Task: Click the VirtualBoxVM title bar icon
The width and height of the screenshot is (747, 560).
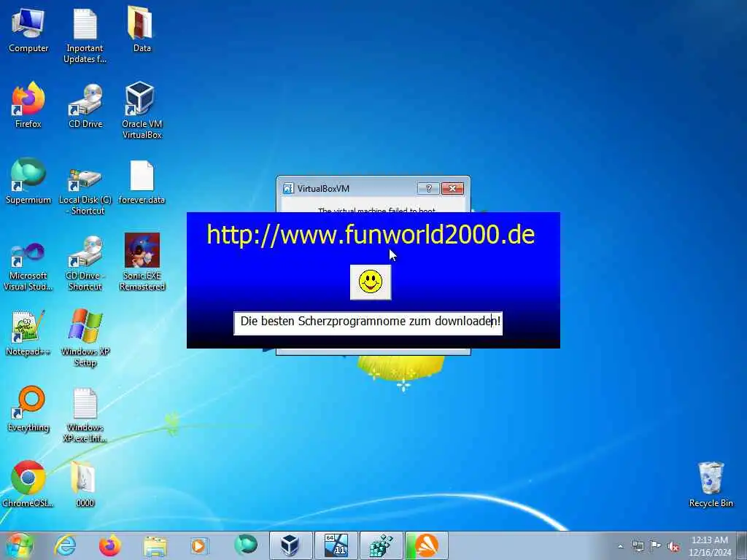Action: (287, 189)
